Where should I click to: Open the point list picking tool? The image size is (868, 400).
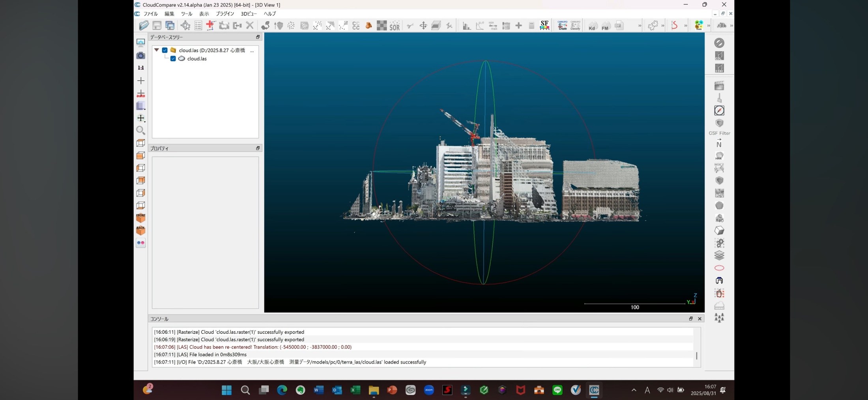198,26
